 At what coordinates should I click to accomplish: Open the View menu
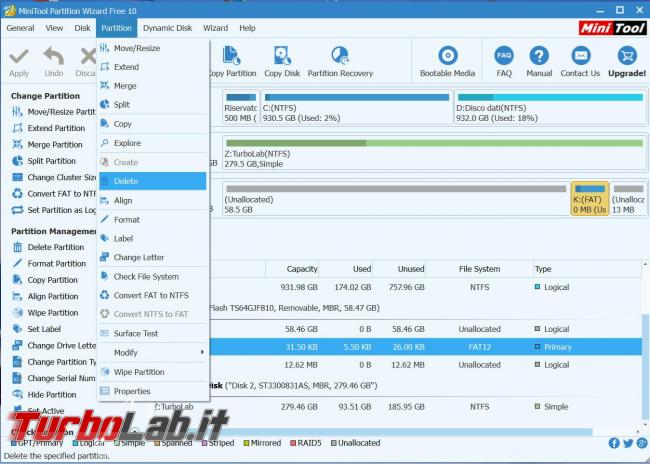click(x=54, y=28)
